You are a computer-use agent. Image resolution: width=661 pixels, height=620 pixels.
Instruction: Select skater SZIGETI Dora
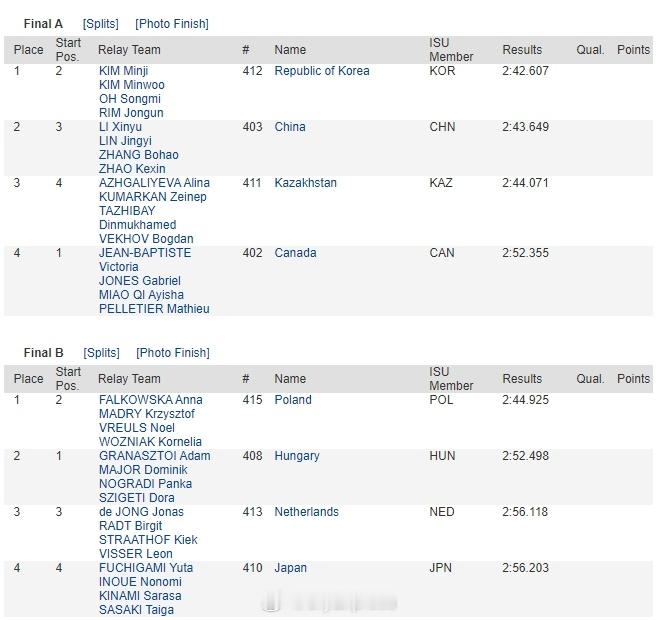pyautogui.click(x=137, y=498)
